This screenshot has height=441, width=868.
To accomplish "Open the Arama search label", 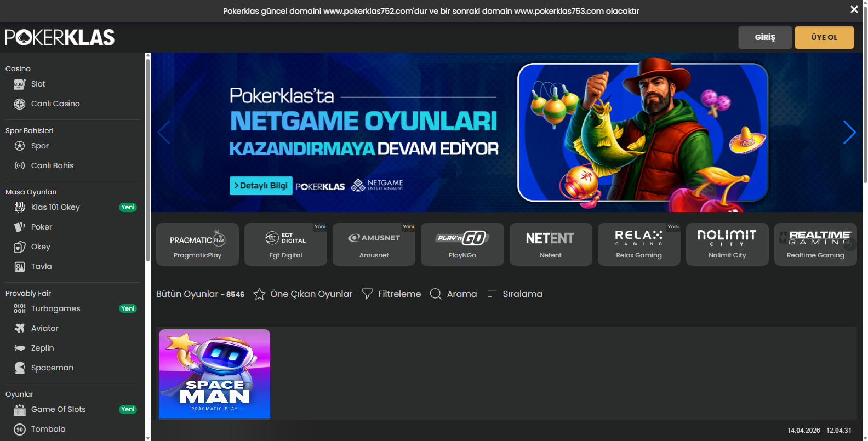I will click(462, 294).
